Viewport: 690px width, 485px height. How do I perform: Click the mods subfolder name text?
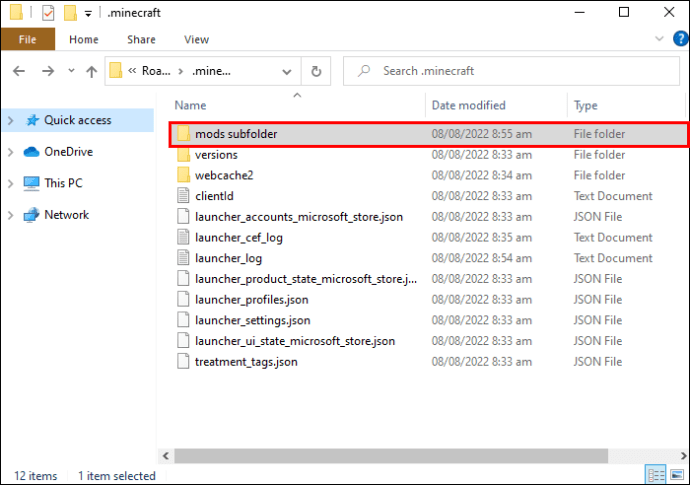pos(236,134)
